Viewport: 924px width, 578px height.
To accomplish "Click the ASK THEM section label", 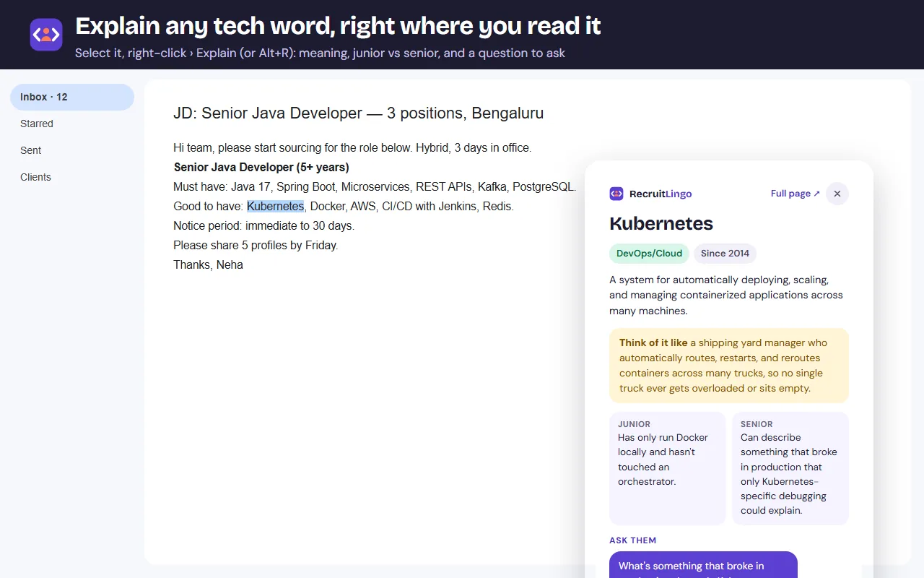I will (x=633, y=540).
